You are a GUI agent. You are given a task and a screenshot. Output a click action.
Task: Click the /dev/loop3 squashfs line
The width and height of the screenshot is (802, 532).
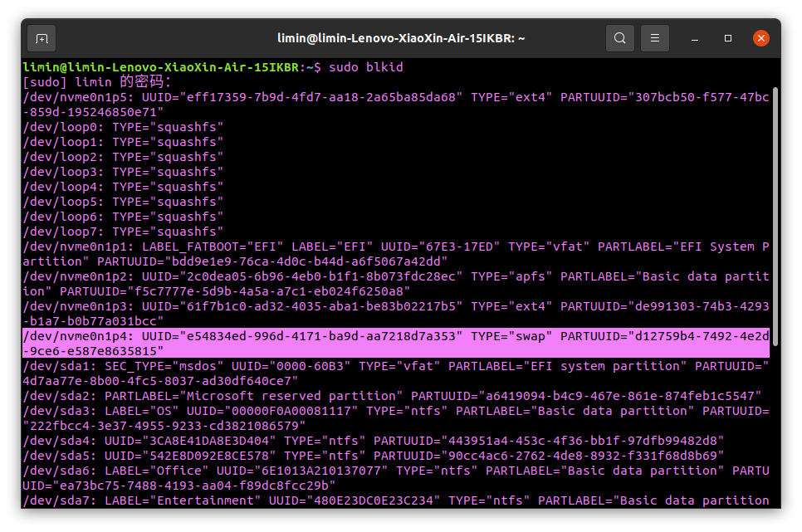point(123,171)
